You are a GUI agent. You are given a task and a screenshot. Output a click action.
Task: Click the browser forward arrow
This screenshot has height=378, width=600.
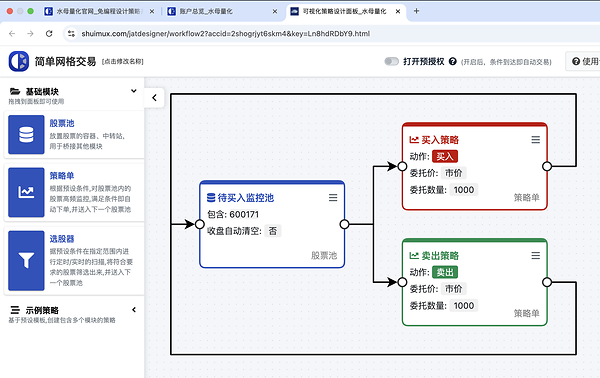coord(30,34)
